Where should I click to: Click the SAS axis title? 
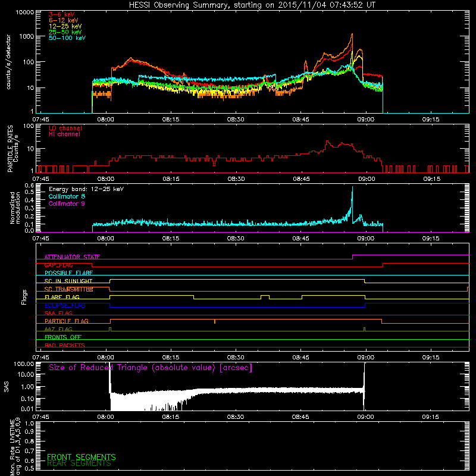(x=7, y=387)
